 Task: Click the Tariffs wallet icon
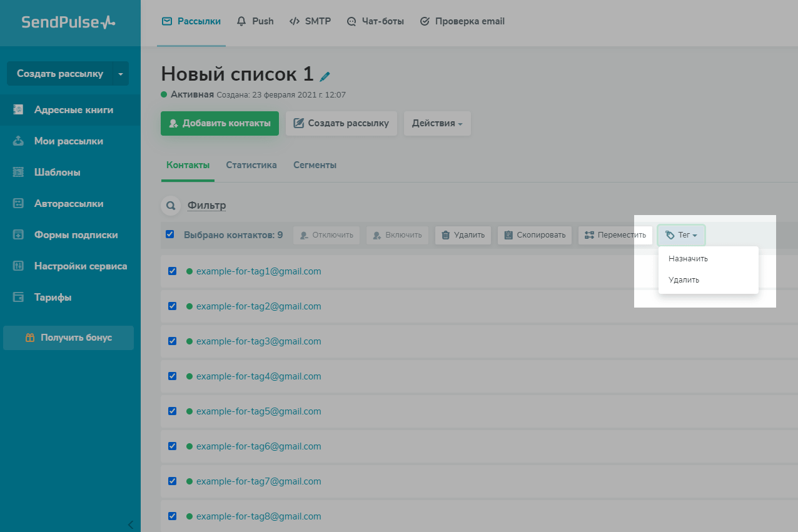tap(19, 298)
